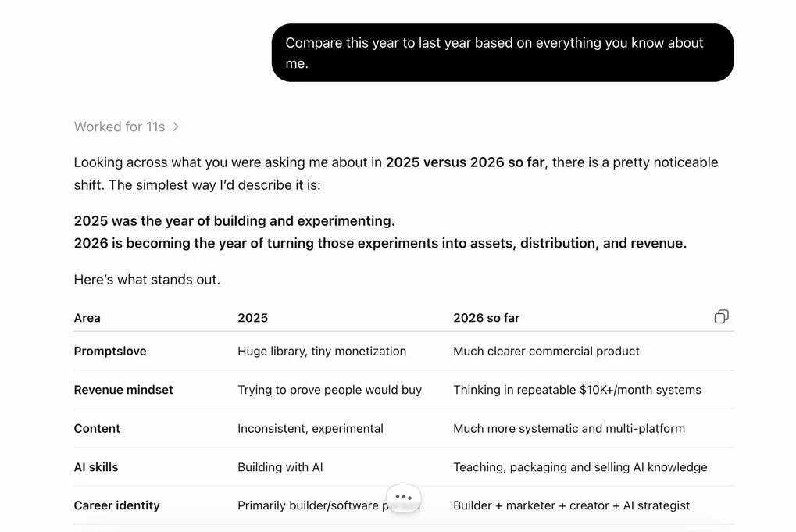
Task: Open the floating three-dot button
Action: 404,498
